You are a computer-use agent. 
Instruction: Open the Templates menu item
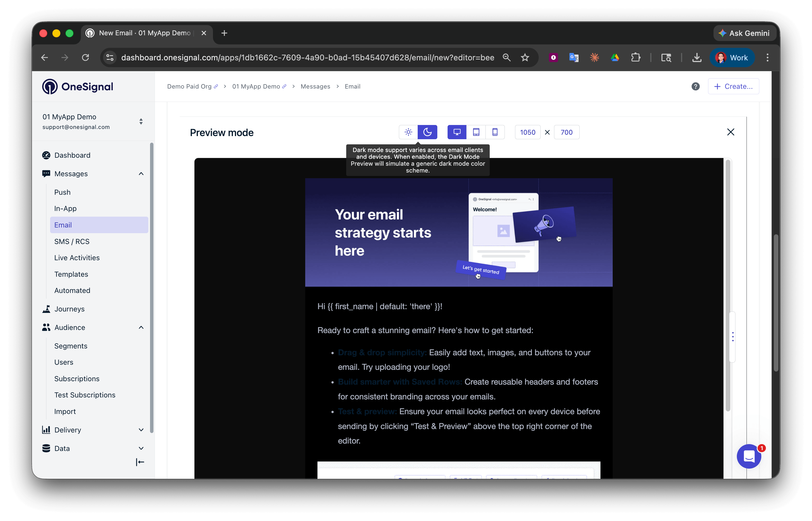(71, 274)
